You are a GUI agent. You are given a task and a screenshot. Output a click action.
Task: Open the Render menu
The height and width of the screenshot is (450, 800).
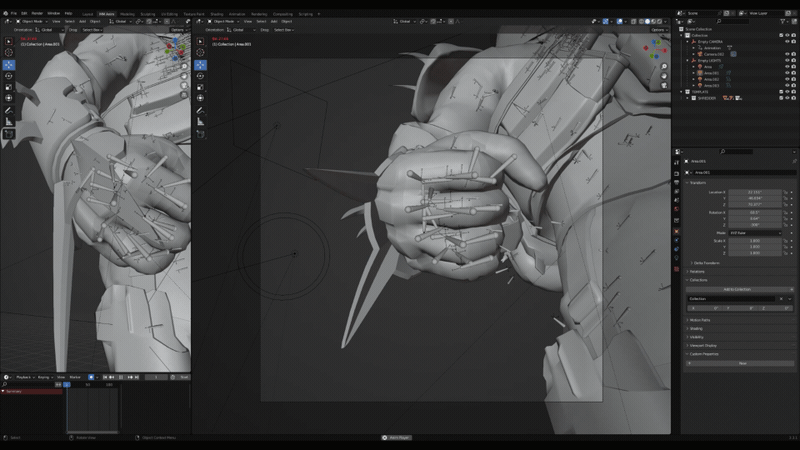37,13
